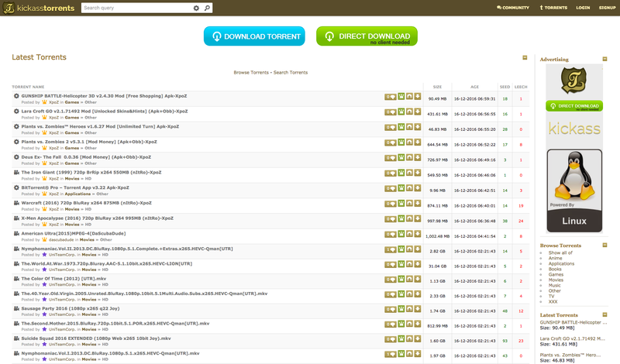The width and height of the screenshot is (620, 364).
Task: Open Warcraft (2016) 720p BluRay torrent title
Action: [x=87, y=203]
